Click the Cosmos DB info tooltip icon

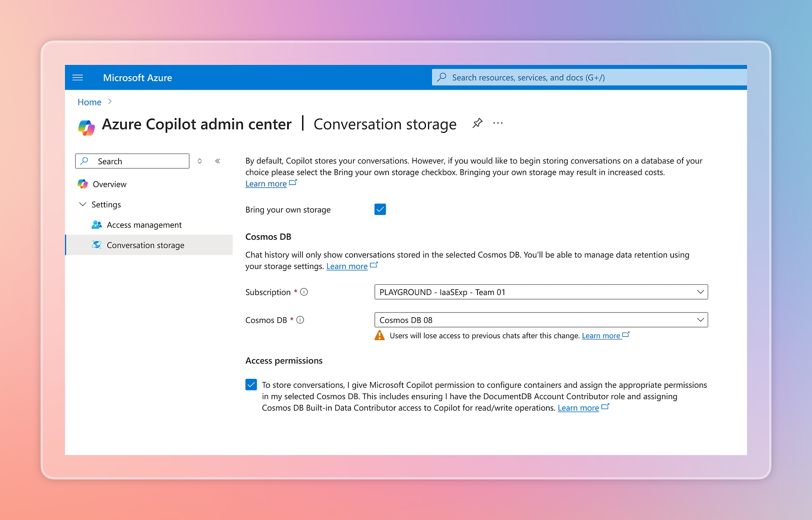click(x=300, y=320)
